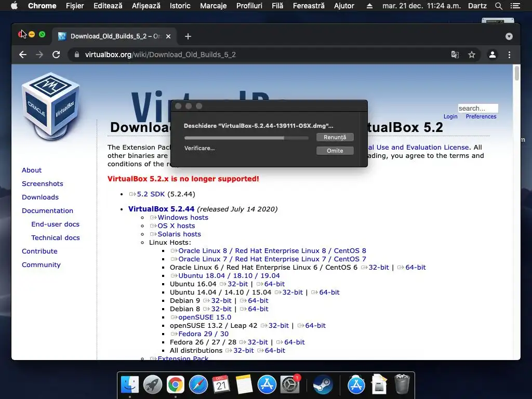The height and width of the screenshot is (399, 532).
Task: Click Renunță to cancel opening
Action: (x=335, y=137)
